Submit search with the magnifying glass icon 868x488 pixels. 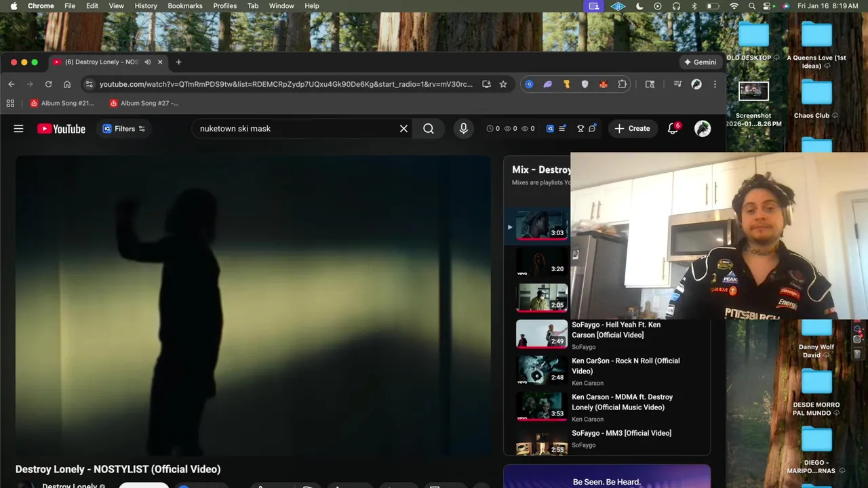pyautogui.click(x=429, y=129)
